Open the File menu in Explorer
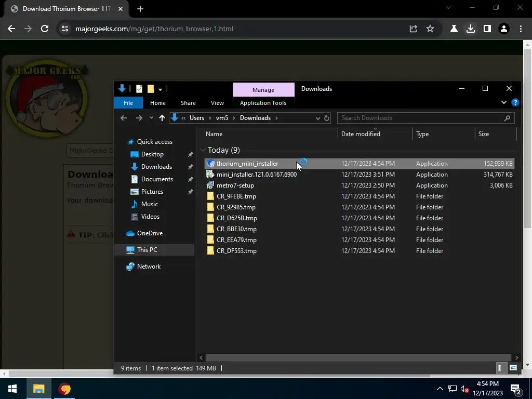 (128, 103)
